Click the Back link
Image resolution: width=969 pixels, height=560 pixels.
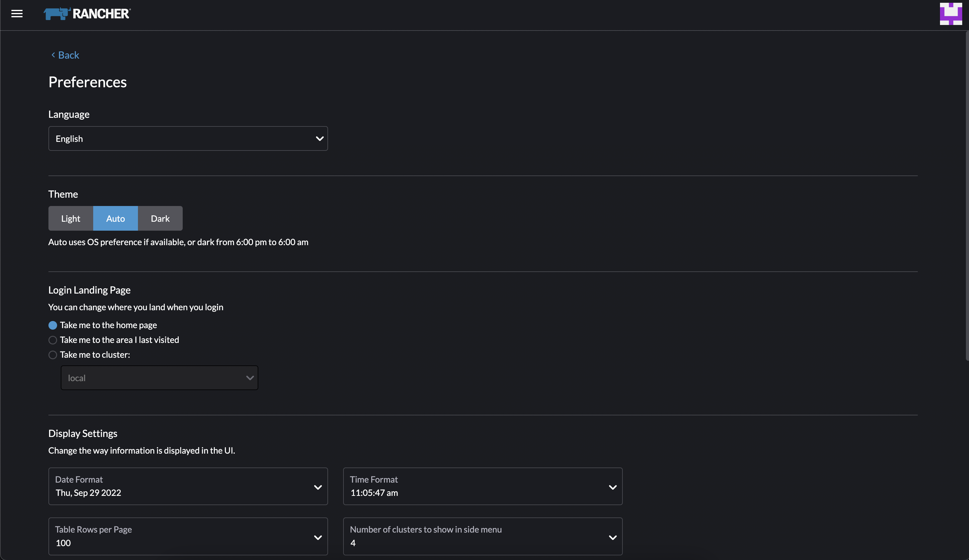coord(68,55)
